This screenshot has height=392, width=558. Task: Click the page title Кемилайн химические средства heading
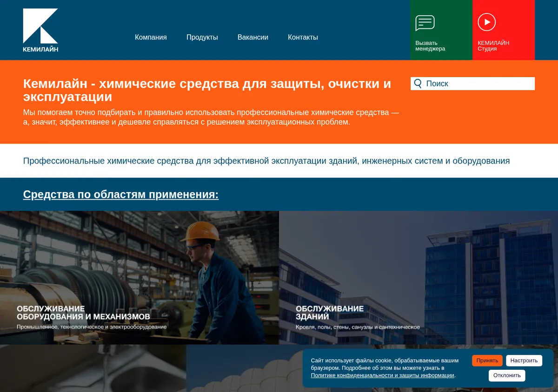point(207,90)
